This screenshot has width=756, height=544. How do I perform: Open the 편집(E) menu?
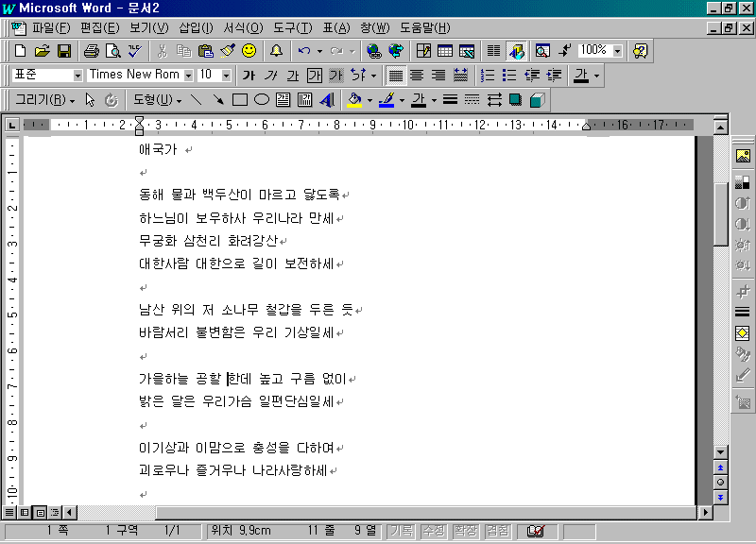[x=99, y=28]
